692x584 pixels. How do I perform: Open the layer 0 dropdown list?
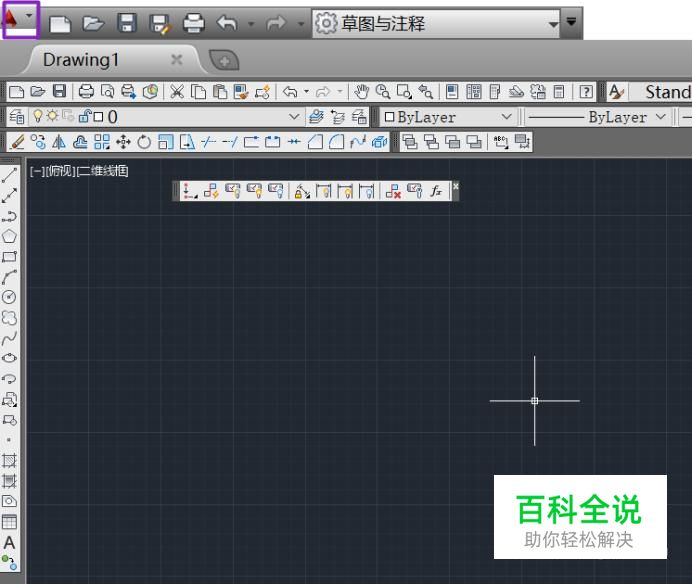coord(293,117)
